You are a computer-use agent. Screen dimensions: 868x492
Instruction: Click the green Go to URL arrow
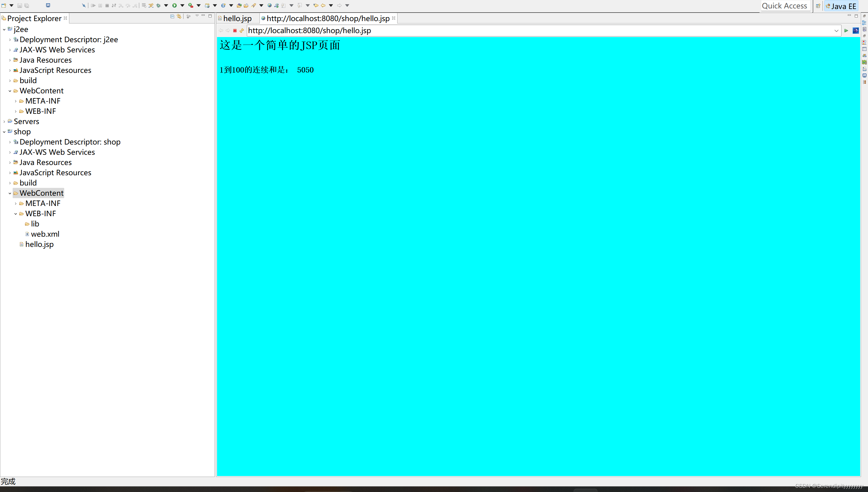pyautogui.click(x=846, y=31)
